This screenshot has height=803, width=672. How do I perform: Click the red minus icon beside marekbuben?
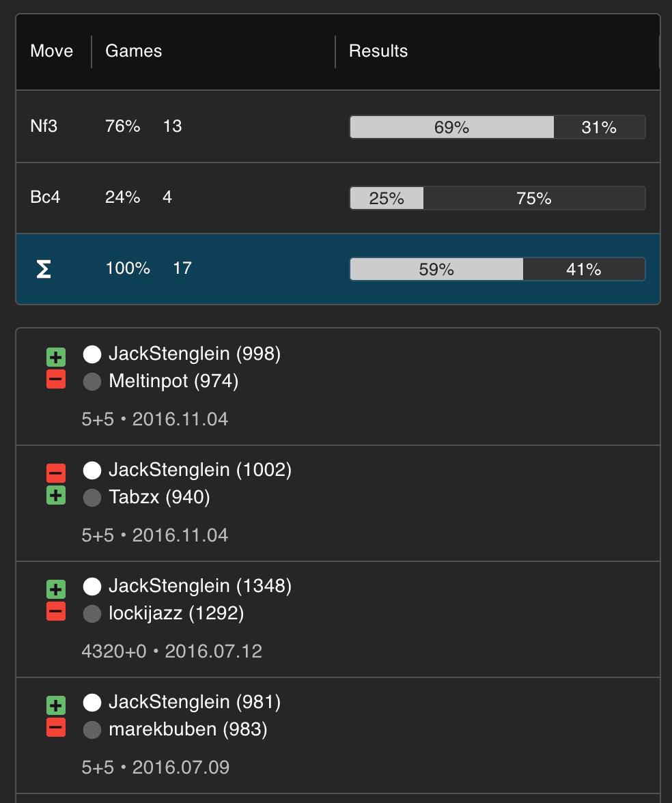pos(56,728)
